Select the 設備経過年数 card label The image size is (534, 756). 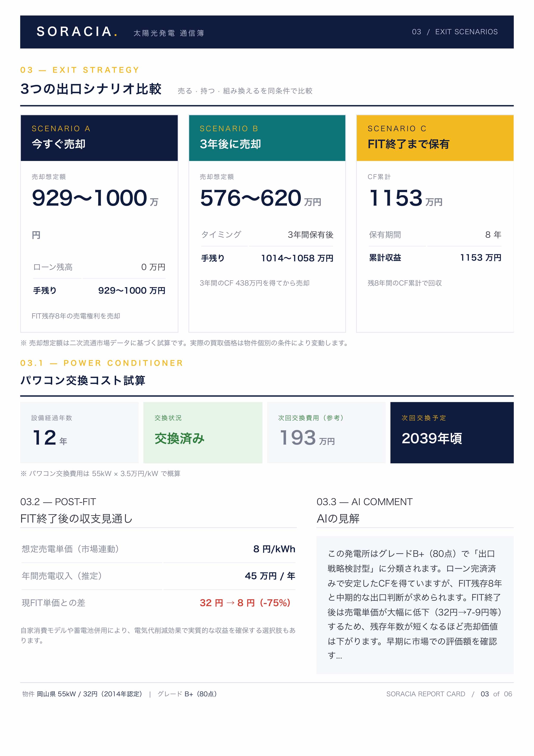(x=52, y=417)
